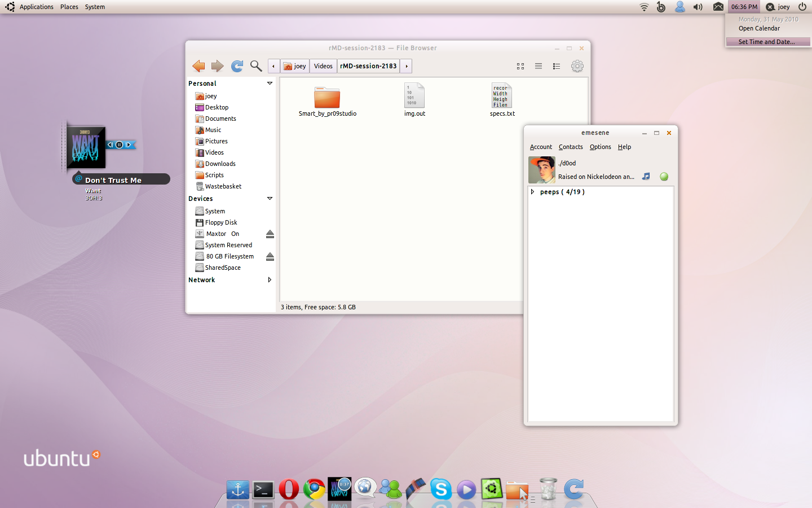Viewport: 812px width, 508px height.
Task: Eject the Maxtor drive
Action: 270,234
